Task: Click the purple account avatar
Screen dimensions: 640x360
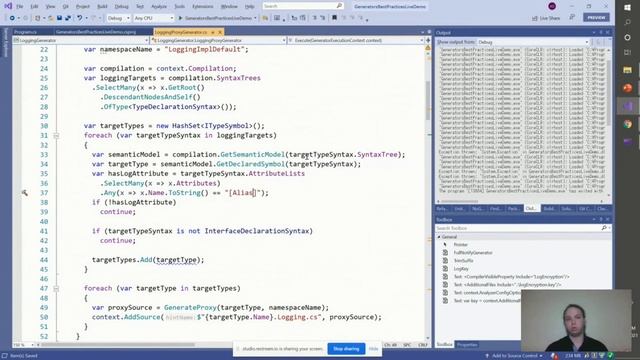Action: coord(552,6)
